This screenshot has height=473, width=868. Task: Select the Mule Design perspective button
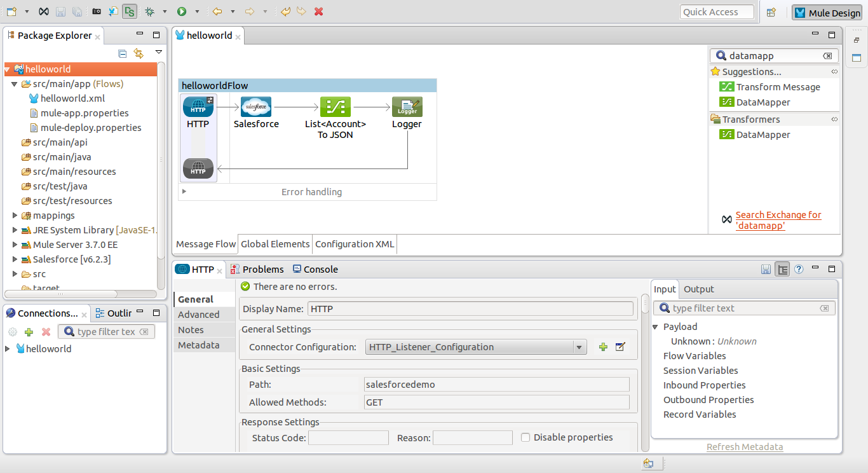click(827, 13)
